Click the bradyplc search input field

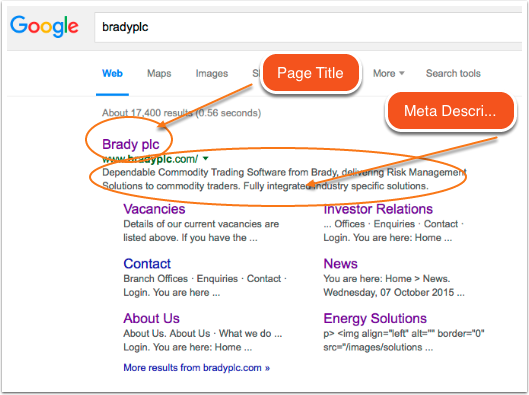308,27
